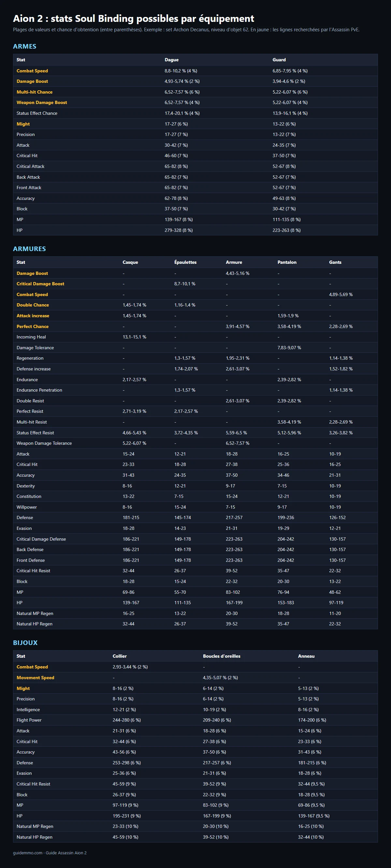Select the Épaulettes value 8,7-10,1 %
391x868 pixels.
pos(184,284)
